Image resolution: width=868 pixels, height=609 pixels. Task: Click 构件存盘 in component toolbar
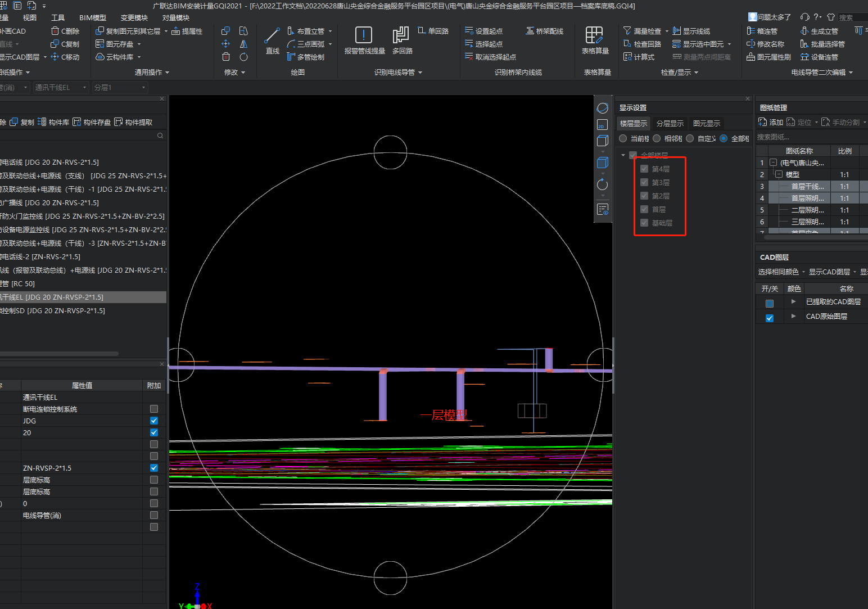(92, 122)
